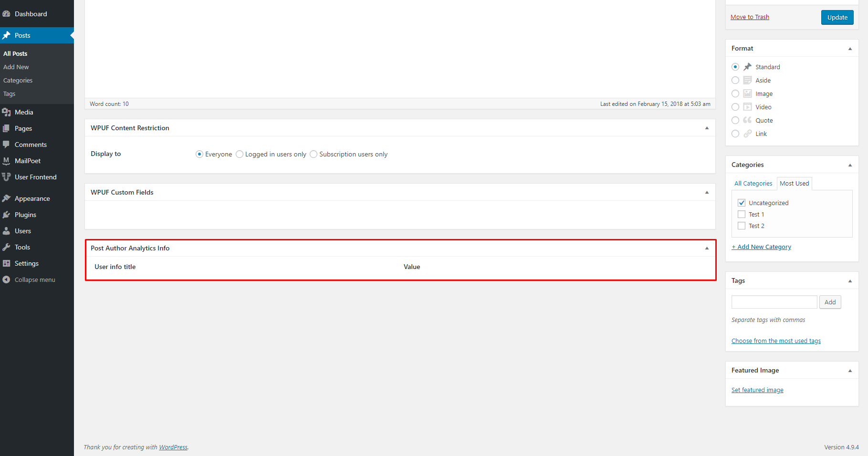Click the Users person icon

tap(6, 231)
